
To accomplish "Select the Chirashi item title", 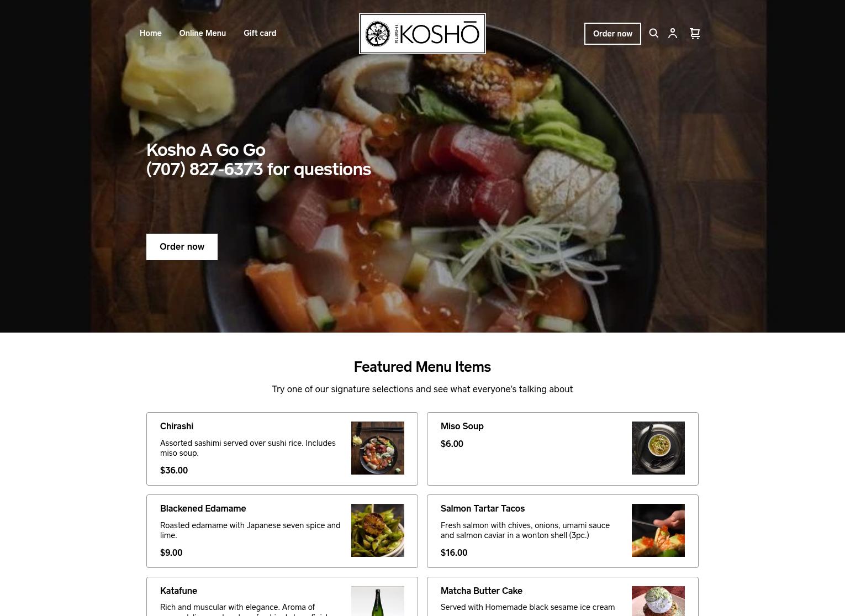I will [177, 426].
